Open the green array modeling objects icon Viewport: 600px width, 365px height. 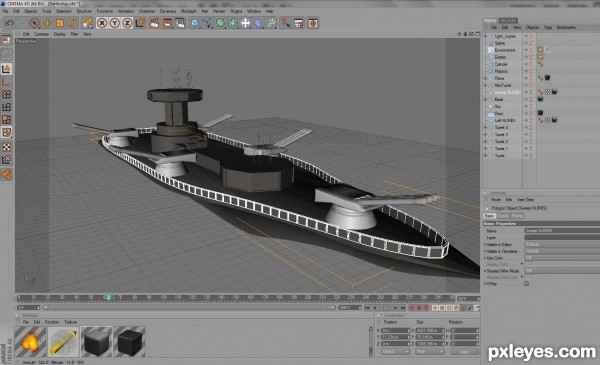click(233, 23)
